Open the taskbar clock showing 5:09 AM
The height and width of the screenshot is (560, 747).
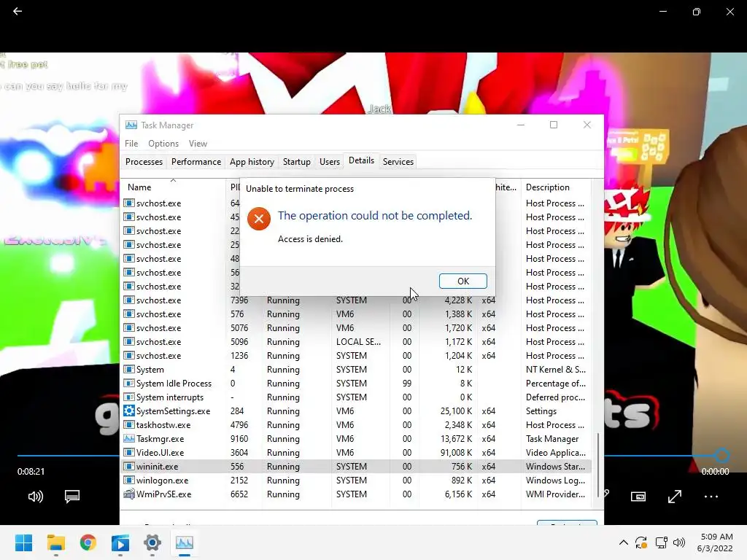[x=716, y=542]
